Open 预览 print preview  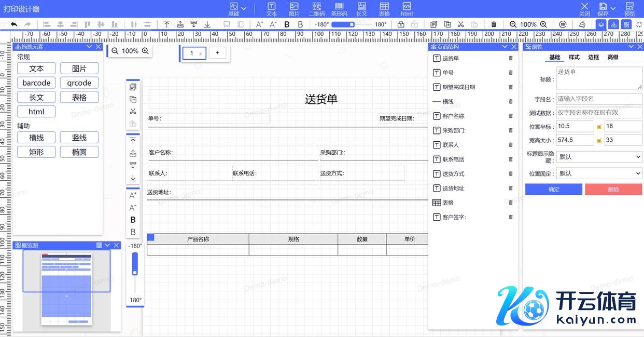[x=629, y=9]
